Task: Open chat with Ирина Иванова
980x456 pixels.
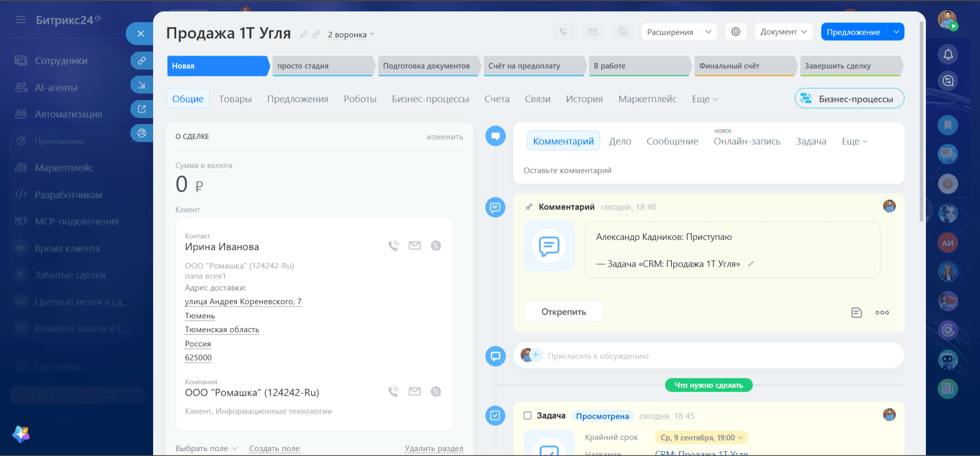Action: point(436,245)
